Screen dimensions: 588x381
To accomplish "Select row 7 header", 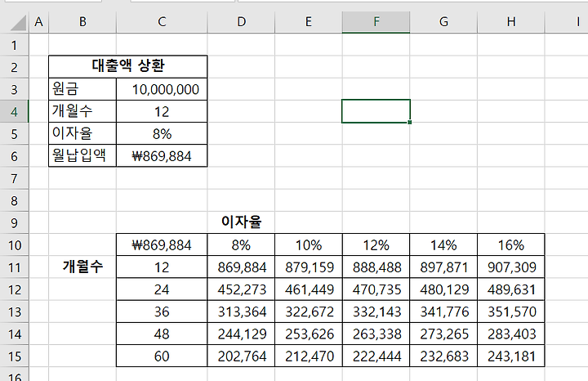I will click(14, 178).
